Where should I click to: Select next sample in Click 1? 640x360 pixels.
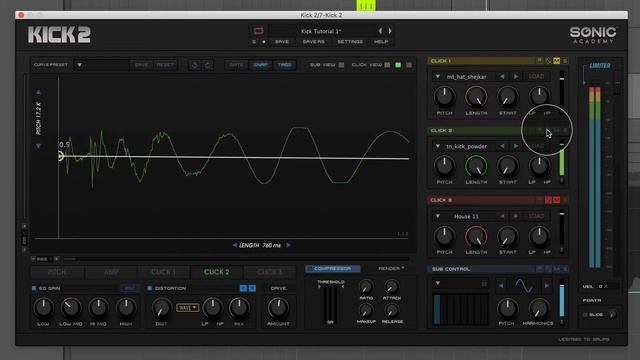coord(516,76)
